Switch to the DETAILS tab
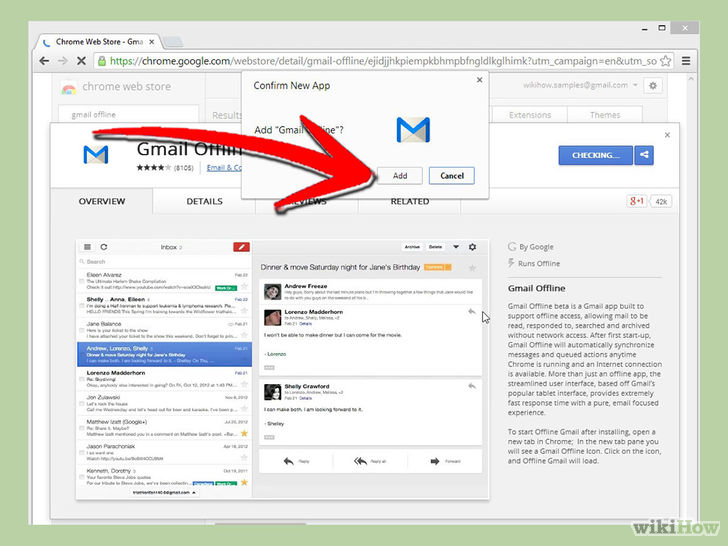 click(204, 202)
